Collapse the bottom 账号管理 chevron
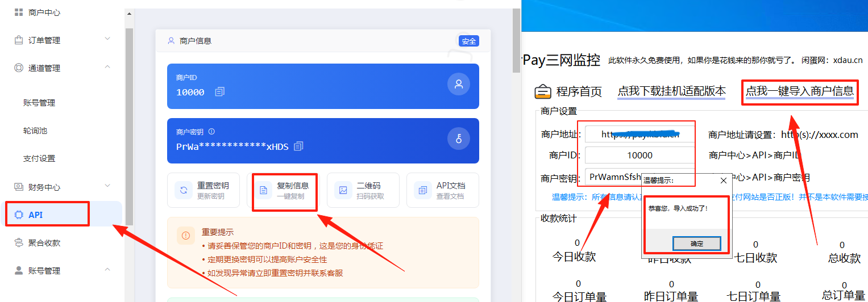 coord(107,269)
